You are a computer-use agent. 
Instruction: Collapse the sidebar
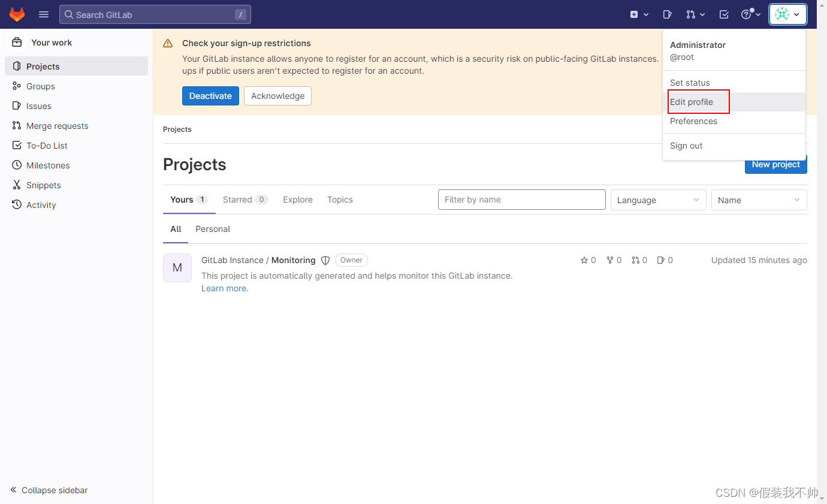click(49, 490)
